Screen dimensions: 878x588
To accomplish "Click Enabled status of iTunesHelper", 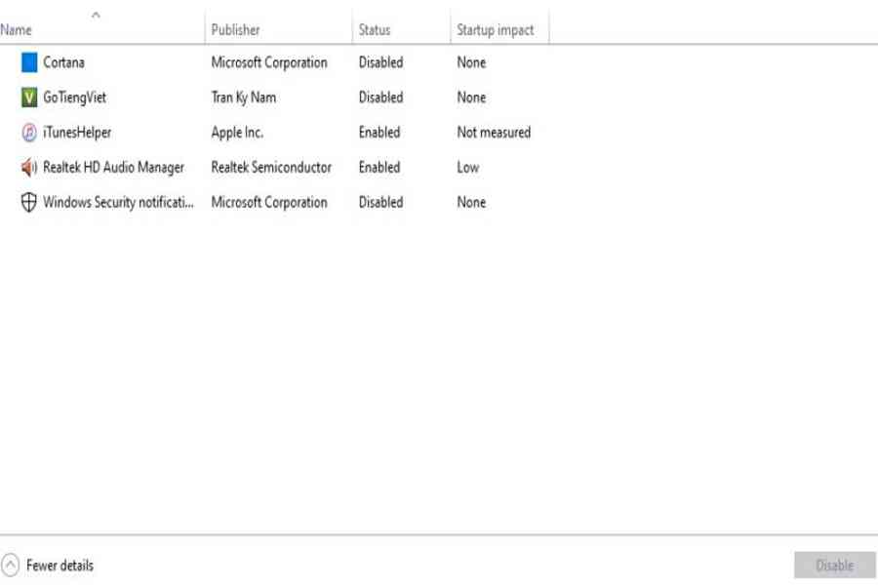I will coord(379,132).
